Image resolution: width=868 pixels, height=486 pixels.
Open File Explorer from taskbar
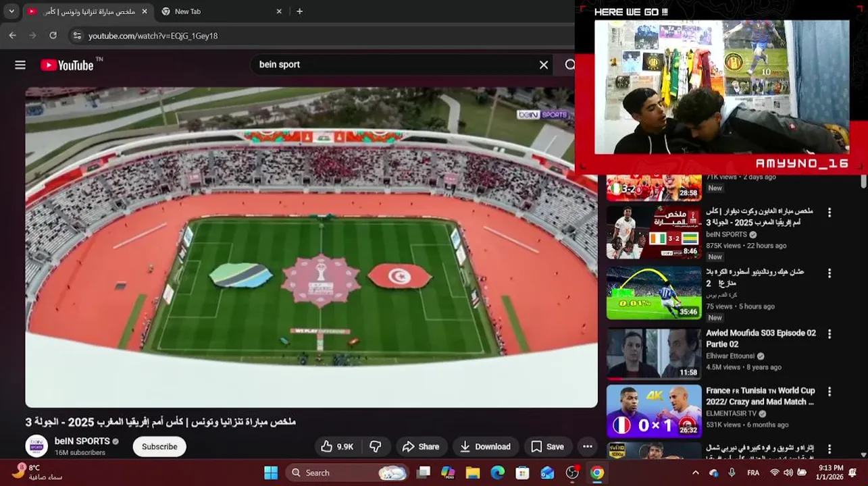pyautogui.click(x=473, y=473)
